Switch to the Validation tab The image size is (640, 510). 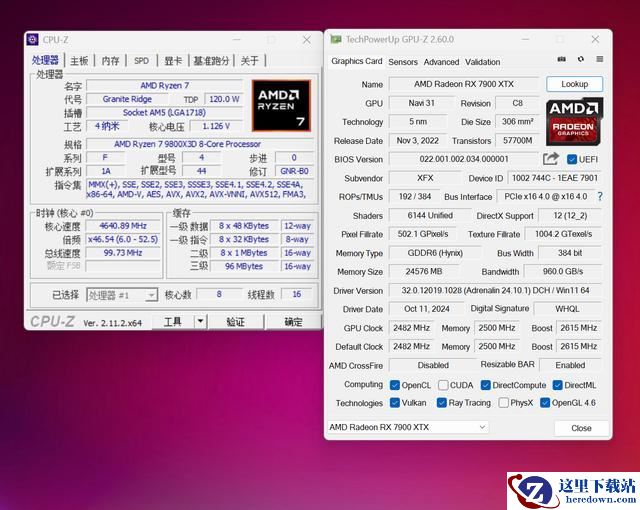[482, 62]
